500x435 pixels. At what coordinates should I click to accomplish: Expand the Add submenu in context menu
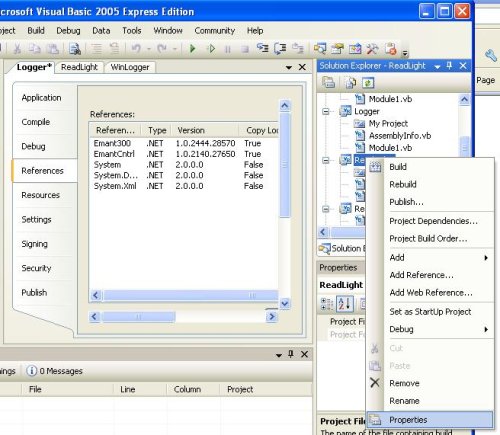pos(486,257)
